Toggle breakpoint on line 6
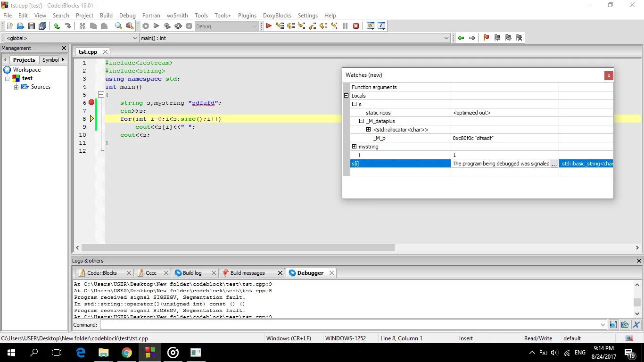Image resolution: width=644 pixels, height=362 pixels. point(91,102)
